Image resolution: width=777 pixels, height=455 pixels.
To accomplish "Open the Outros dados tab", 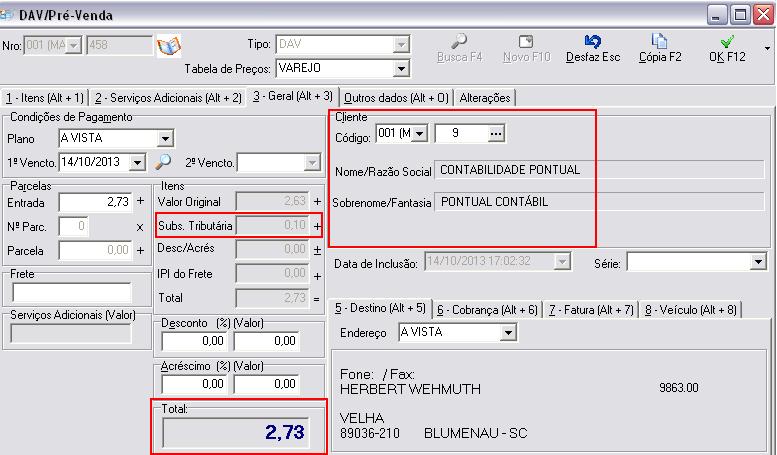I will (x=397, y=97).
